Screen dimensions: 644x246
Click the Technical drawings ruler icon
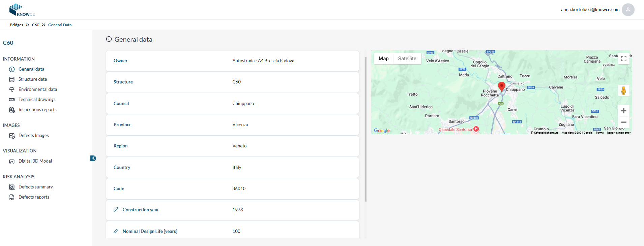(12, 100)
